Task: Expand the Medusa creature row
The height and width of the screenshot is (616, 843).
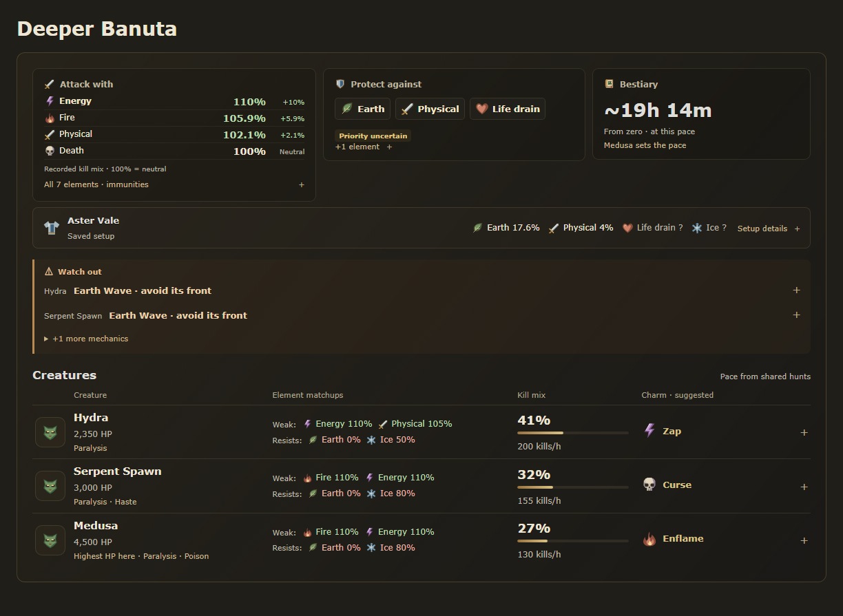Action: [804, 540]
